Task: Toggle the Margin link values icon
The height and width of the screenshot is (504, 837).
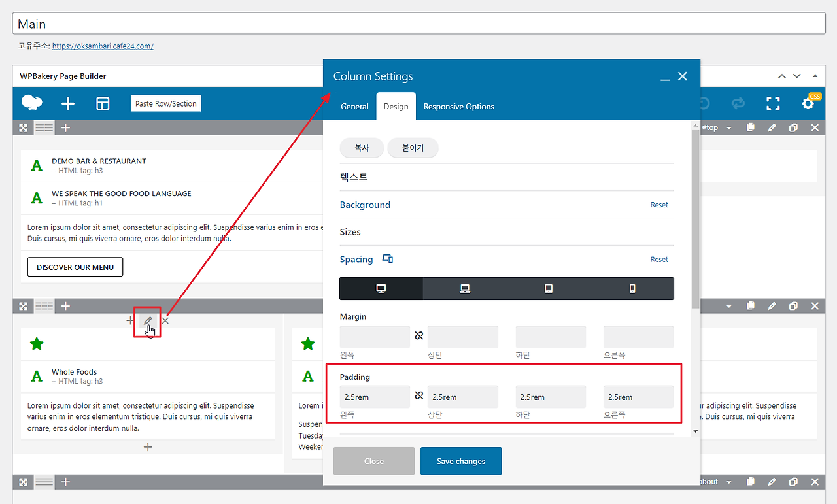Action: click(x=419, y=336)
